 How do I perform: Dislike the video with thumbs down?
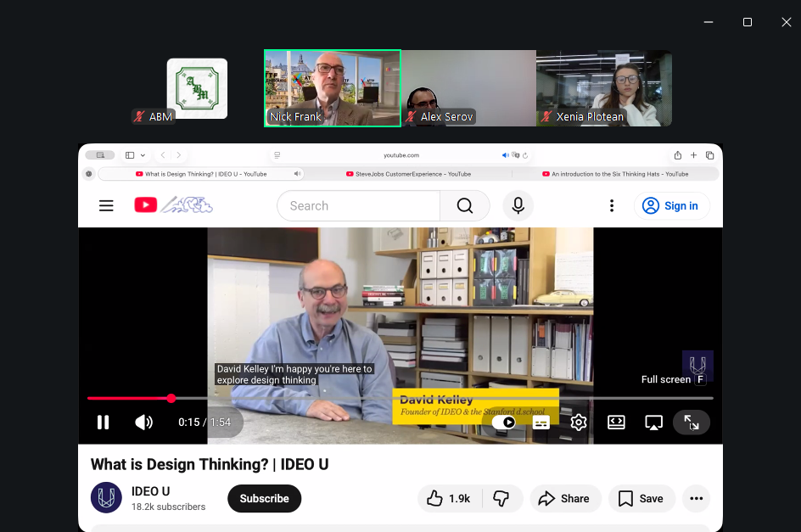point(501,498)
